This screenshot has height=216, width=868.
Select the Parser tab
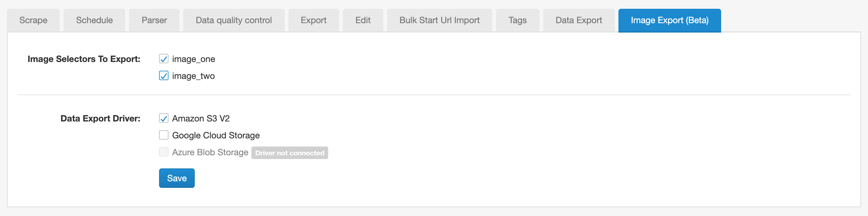[x=154, y=20]
